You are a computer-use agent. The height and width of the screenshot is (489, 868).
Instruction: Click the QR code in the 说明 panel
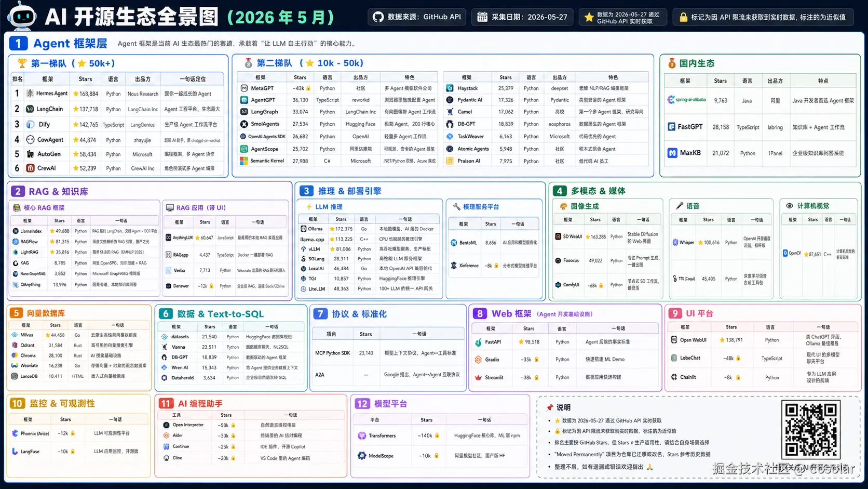pyautogui.click(x=810, y=430)
